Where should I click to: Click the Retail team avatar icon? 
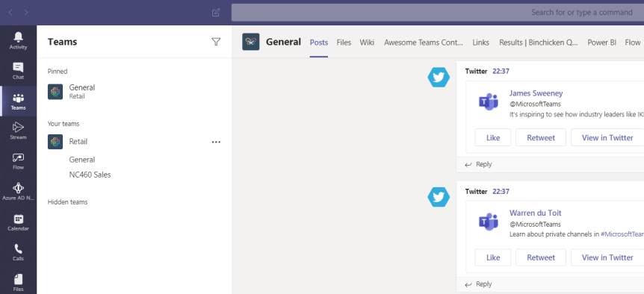click(x=55, y=142)
